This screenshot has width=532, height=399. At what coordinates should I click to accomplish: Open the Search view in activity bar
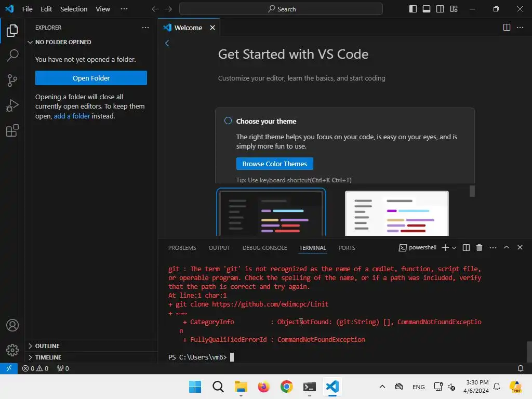coord(12,55)
